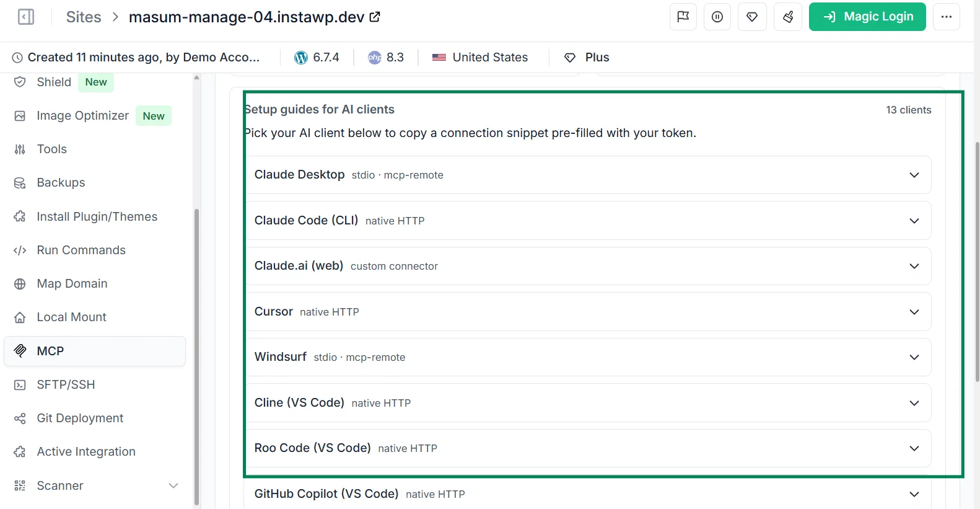Expand the Cursor setup guide
This screenshot has height=509, width=980.
[x=588, y=312]
